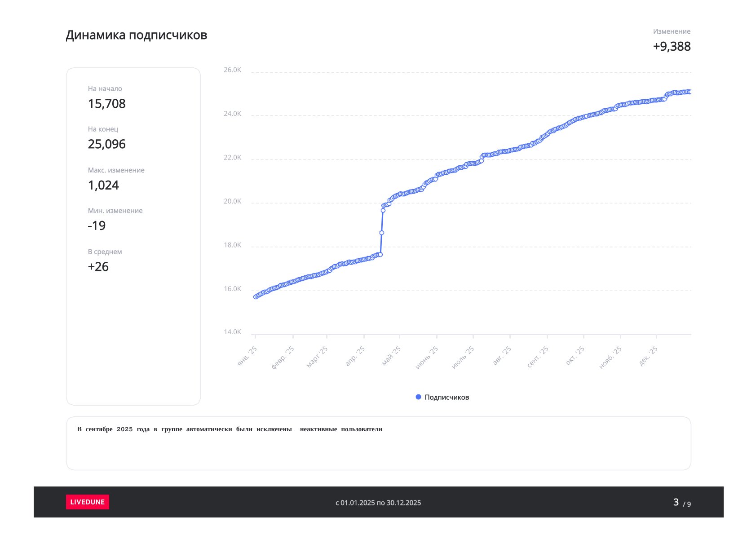
Task: Click the В среднем value +26
Action: click(98, 267)
